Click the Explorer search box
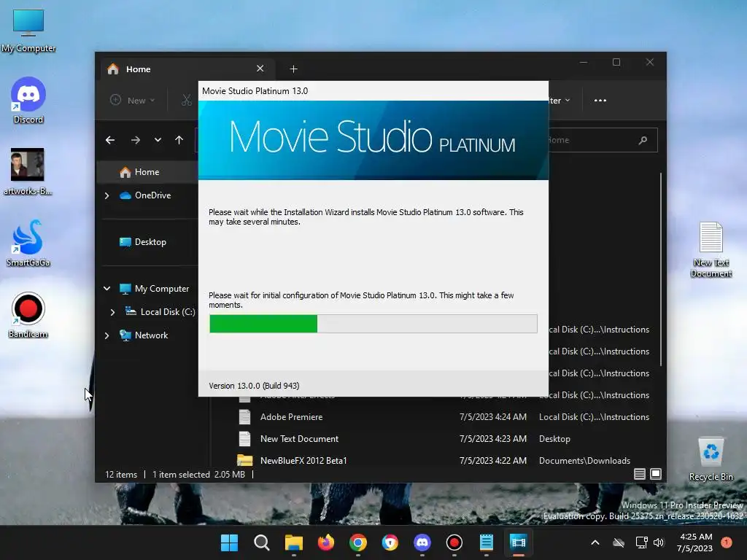Screen dimensions: 747x560 pyautogui.click(x=603, y=140)
